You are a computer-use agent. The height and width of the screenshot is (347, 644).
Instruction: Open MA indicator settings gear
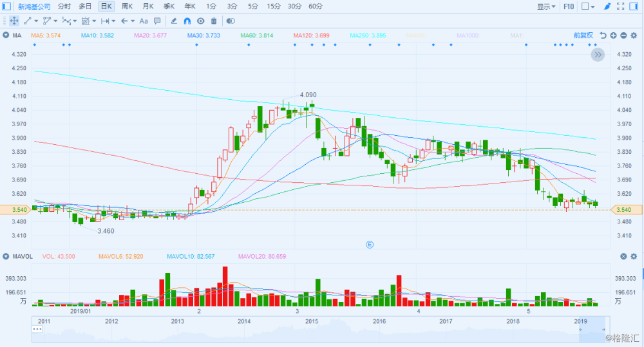(634, 35)
